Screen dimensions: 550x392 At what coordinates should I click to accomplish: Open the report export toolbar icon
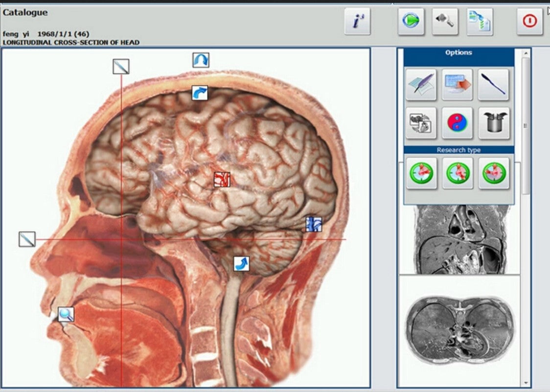480,21
